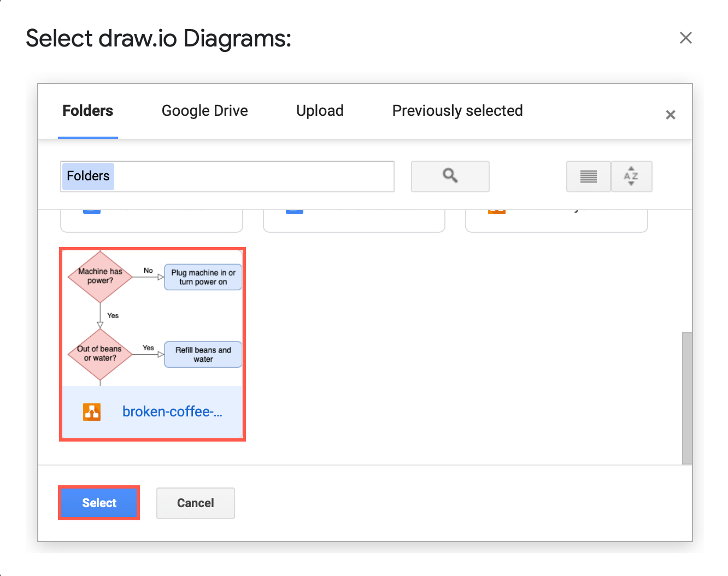The image size is (728, 576).
Task: Click the blue folder icon on the second item
Action: pos(294,208)
